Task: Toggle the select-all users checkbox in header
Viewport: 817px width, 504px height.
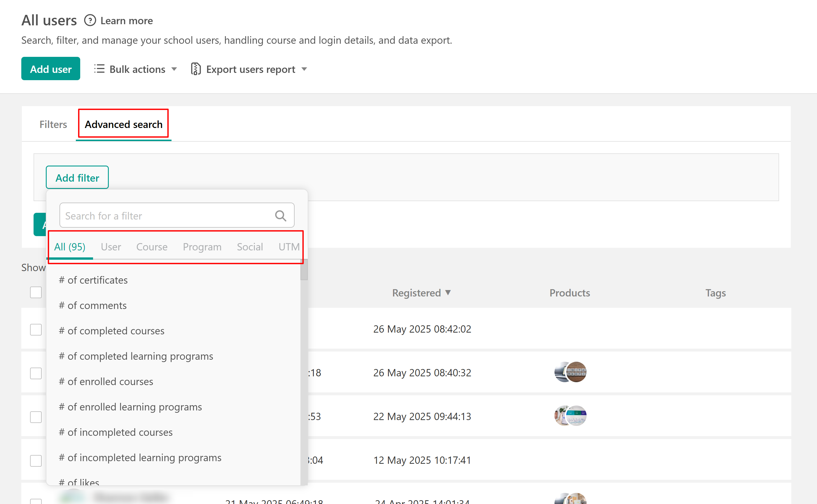Action: pos(36,292)
